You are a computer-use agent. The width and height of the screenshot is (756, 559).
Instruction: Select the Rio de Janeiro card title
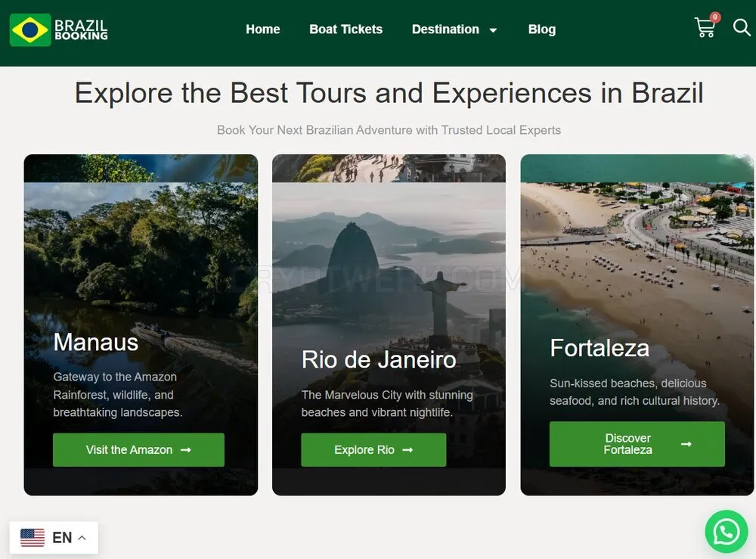(379, 360)
